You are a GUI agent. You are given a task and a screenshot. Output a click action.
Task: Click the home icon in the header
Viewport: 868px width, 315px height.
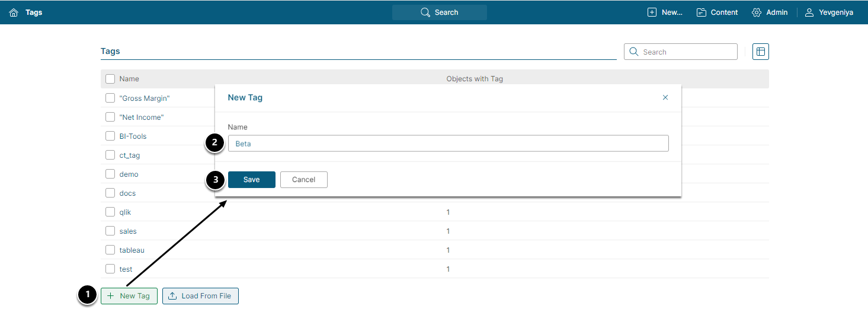tap(14, 12)
